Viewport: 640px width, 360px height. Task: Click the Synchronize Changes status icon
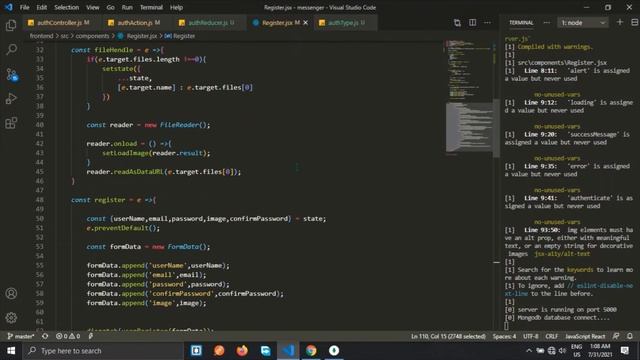[x=45, y=336]
